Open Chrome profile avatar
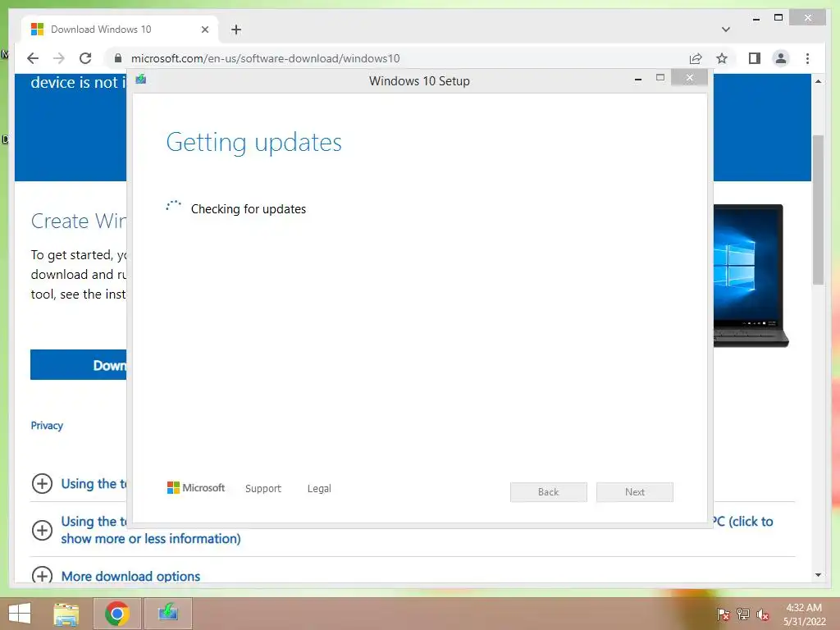Screen dimensions: 840x630 (x=781, y=58)
